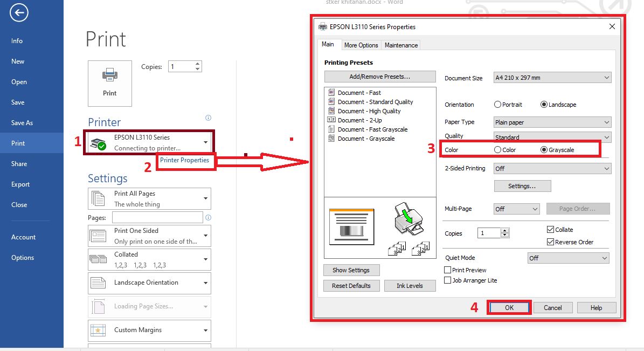Click the Landscape Orientation page icon

click(x=98, y=283)
